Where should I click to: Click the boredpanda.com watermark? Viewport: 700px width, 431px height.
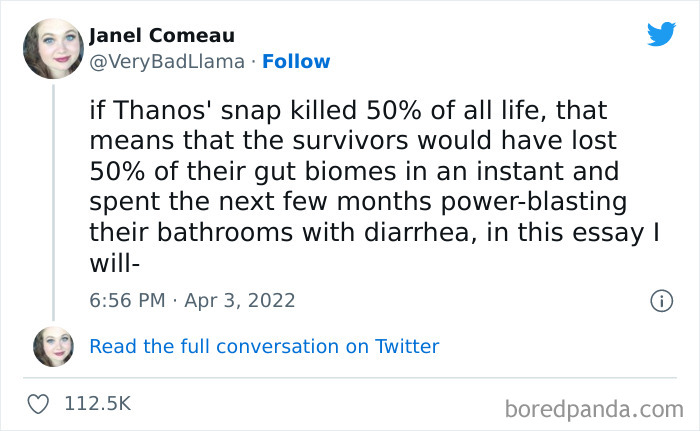click(596, 408)
